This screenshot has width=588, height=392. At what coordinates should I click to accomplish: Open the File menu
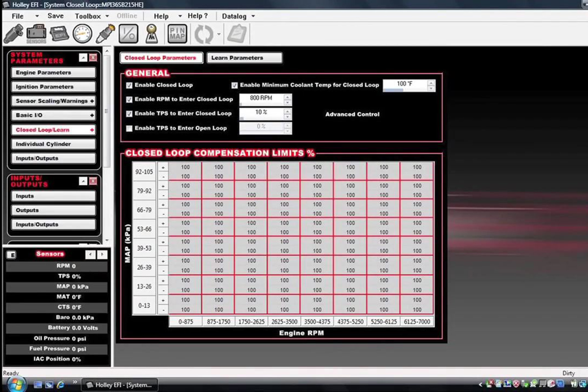click(18, 16)
